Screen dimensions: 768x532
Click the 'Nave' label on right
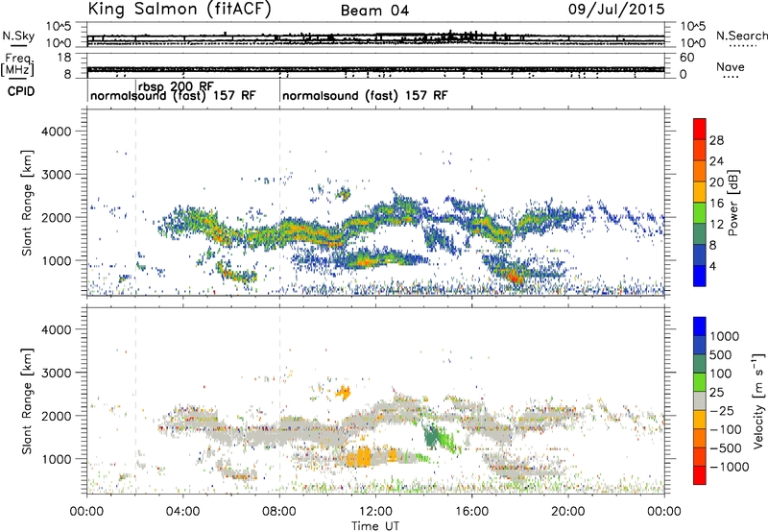tap(731, 67)
